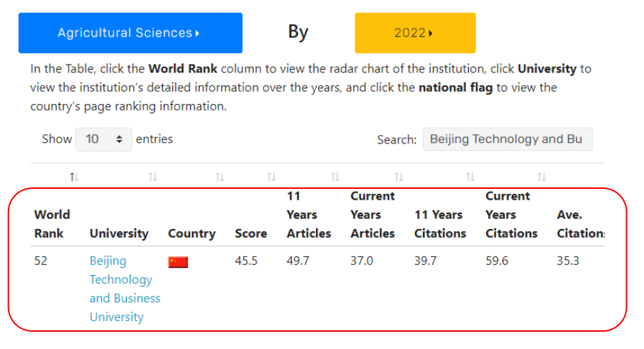644x349 pixels.
Task: Click sort arrows above Current Years Articles
Action: pyautogui.click(x=398, y=177)
